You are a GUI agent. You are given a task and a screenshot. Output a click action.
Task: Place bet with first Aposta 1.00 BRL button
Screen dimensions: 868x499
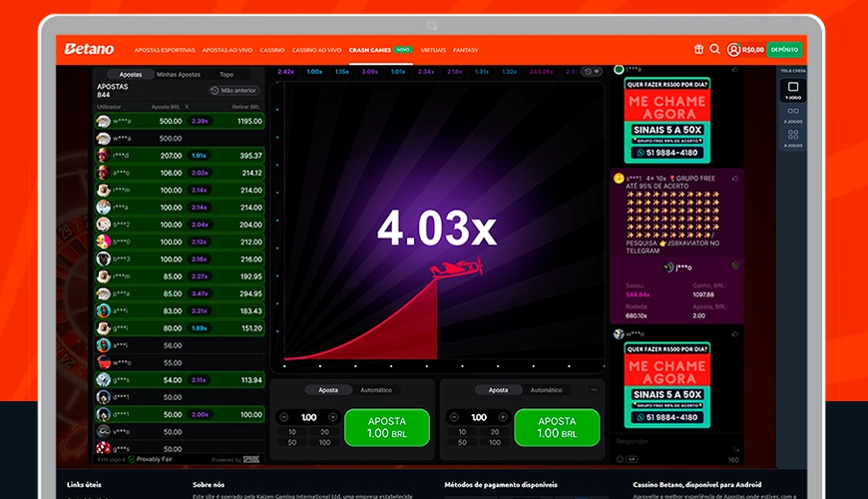(387, 427)
